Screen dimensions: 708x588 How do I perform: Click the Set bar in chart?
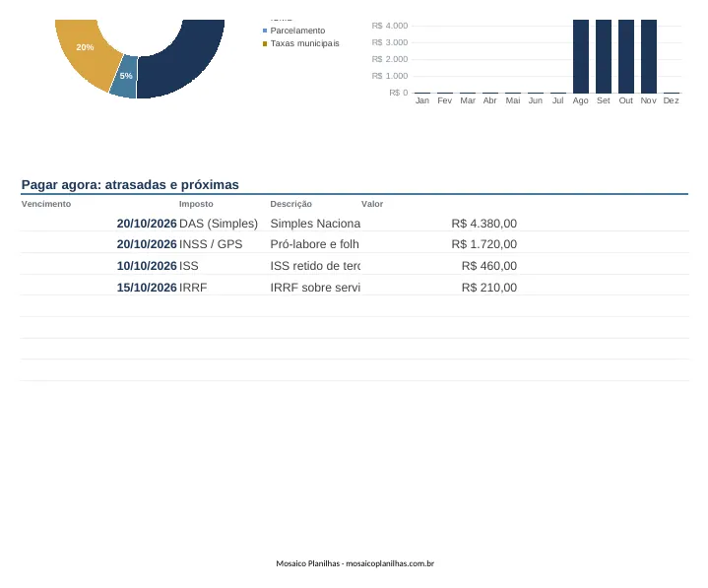tap(604, 56)
